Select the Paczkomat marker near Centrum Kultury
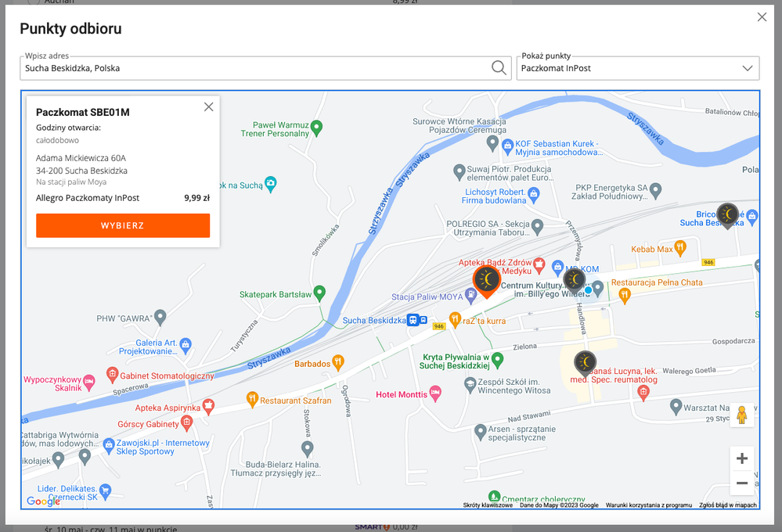Image resolution: width=782 pixels, height=532 pixels. coord(574,280)
